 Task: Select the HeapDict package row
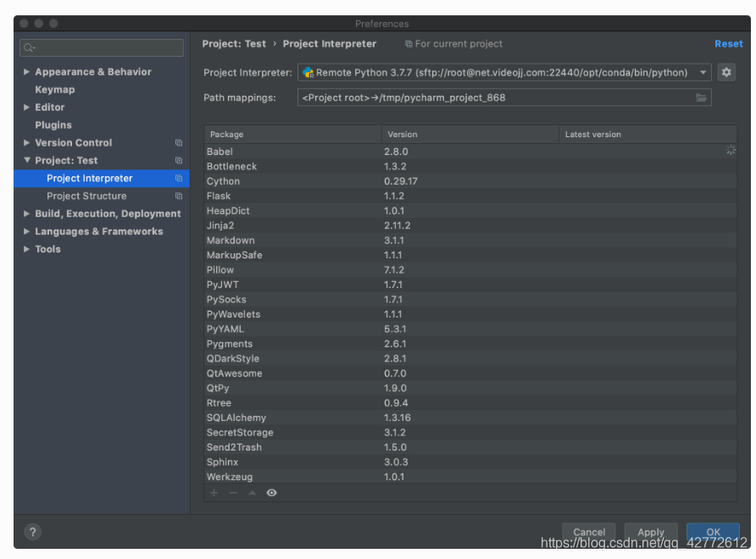pyautogui.click(x=470, y=211)
